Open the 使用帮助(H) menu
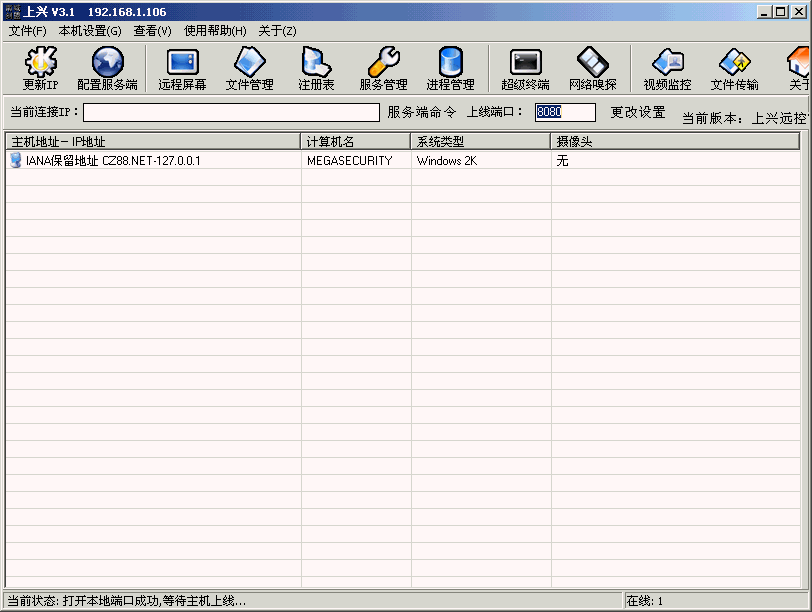This screenshot has width=812, height=612. (x=215, y=31)
